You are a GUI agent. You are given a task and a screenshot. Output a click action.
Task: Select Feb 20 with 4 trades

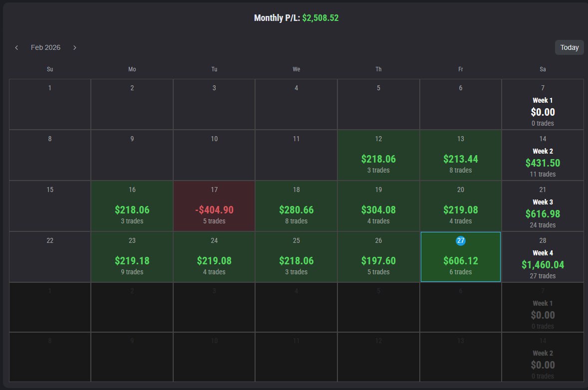[461, 205]
